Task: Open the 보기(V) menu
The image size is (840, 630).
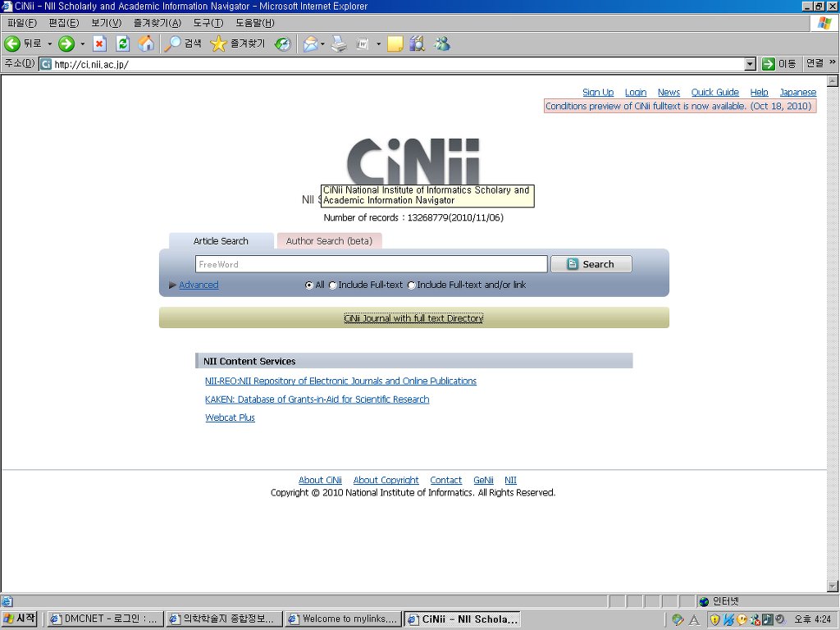Action: tap(106, 23)
